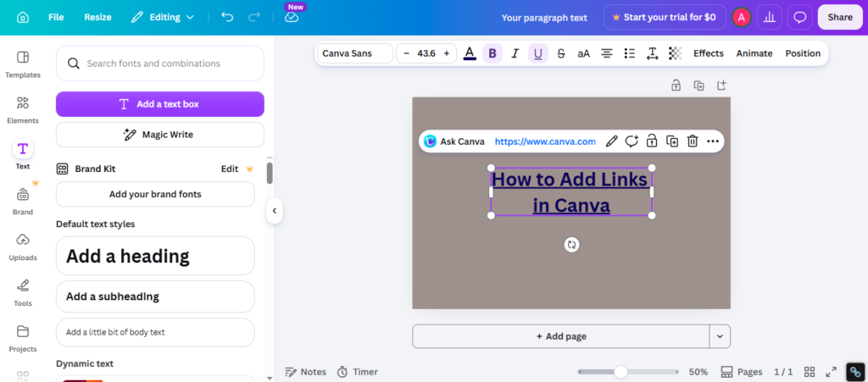Open the transparency checkerboard control
Viewport: 868px width, 382px height.
[675, 53]
